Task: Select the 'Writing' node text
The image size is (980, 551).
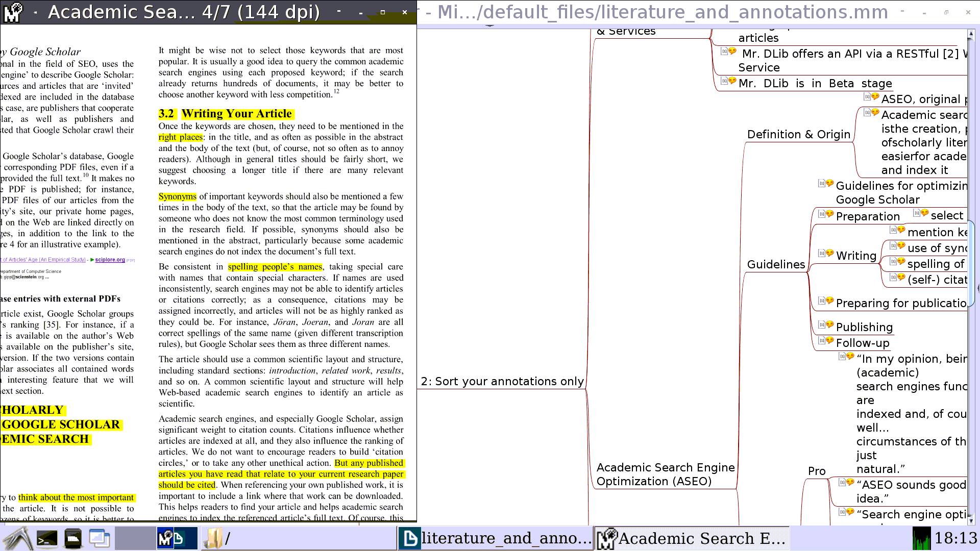Action: pyautogui.click(x=856, y=256)
